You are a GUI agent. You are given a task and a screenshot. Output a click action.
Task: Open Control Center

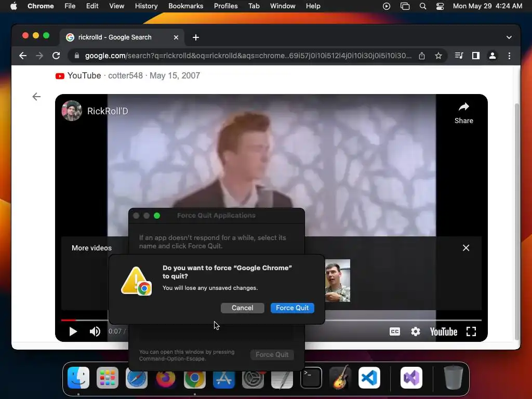(440, 6)
